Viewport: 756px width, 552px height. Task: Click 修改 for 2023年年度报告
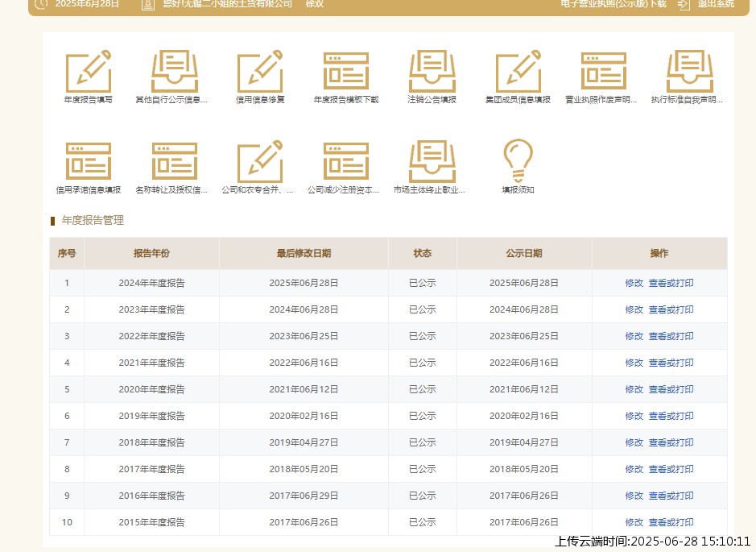click(634, 309)
